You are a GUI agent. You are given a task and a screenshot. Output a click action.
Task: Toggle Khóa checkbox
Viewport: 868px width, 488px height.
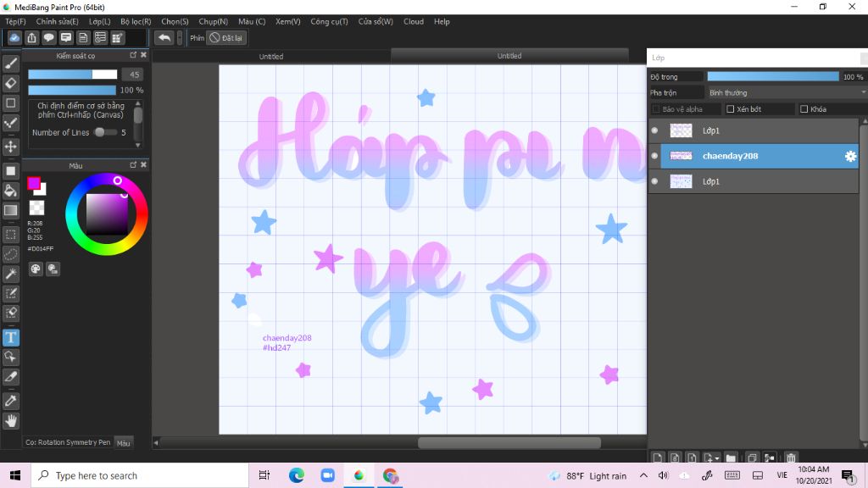(x=804, y=109)
